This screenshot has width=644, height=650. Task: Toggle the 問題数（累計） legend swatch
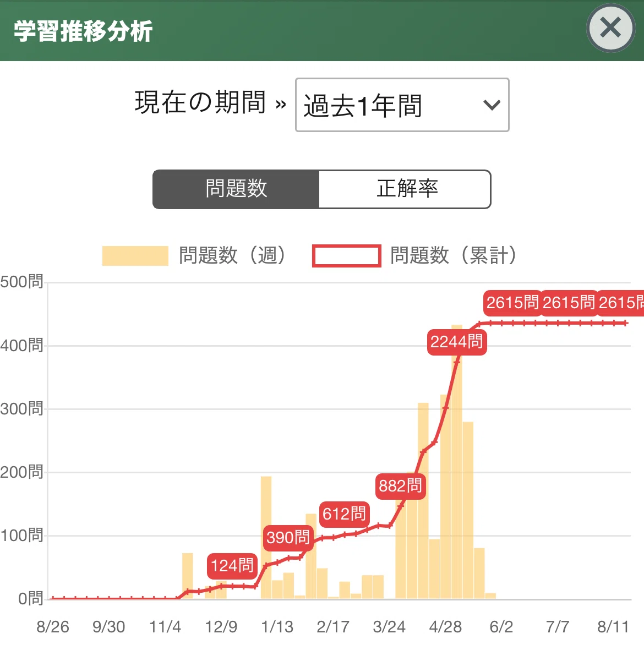tap(347, 255)
